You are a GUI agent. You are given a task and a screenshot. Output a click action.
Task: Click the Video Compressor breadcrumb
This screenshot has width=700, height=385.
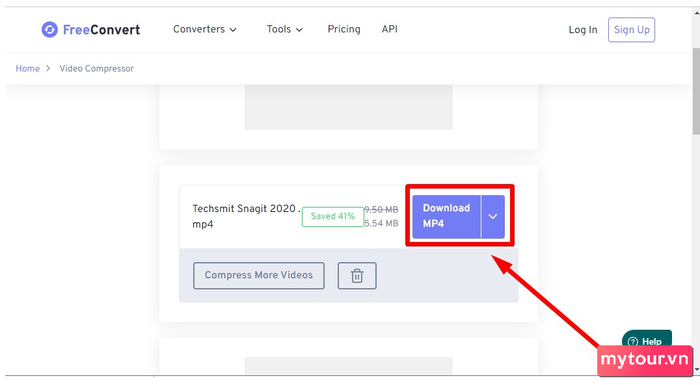(x=96, y=68)
